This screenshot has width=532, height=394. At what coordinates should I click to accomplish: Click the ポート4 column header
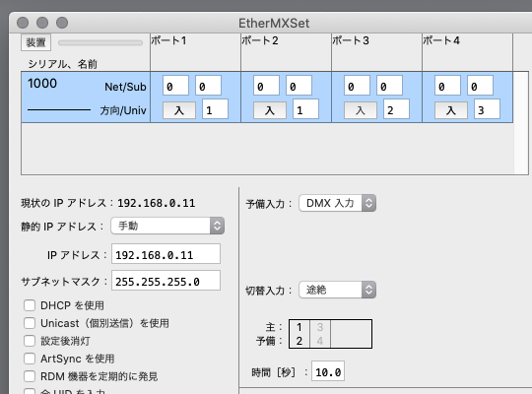tap(467, 52)
